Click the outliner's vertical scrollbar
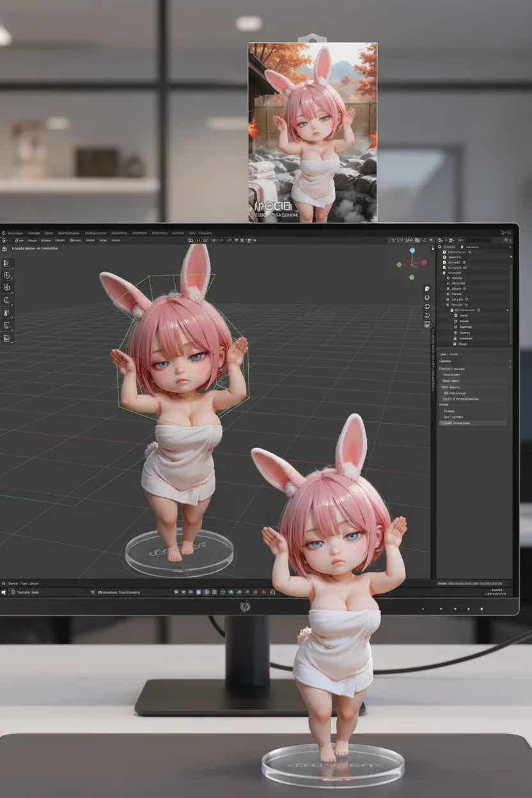 (x=511, y=281)
